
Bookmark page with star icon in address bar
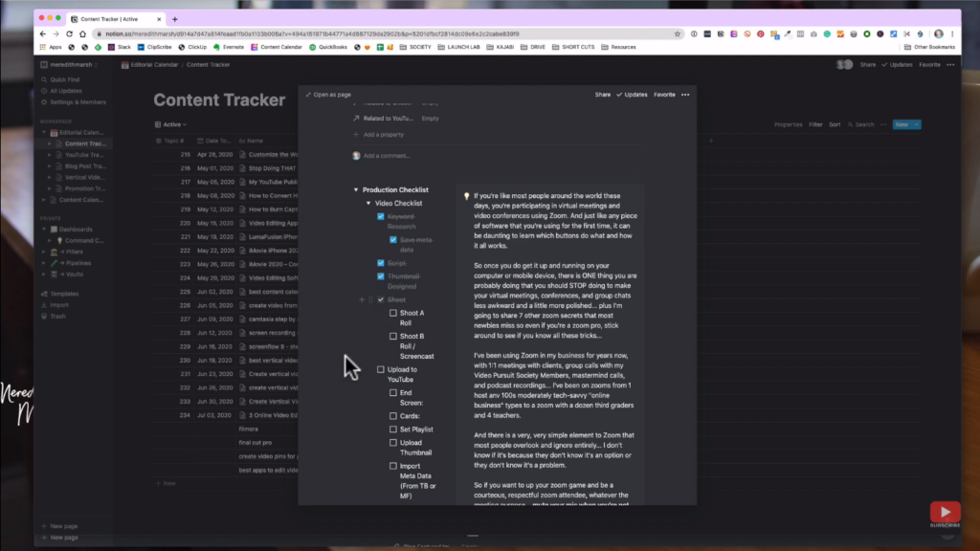(678, 33)
